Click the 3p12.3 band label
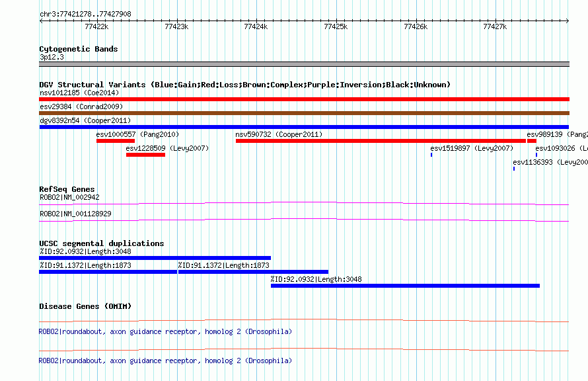 coord(52,57)
